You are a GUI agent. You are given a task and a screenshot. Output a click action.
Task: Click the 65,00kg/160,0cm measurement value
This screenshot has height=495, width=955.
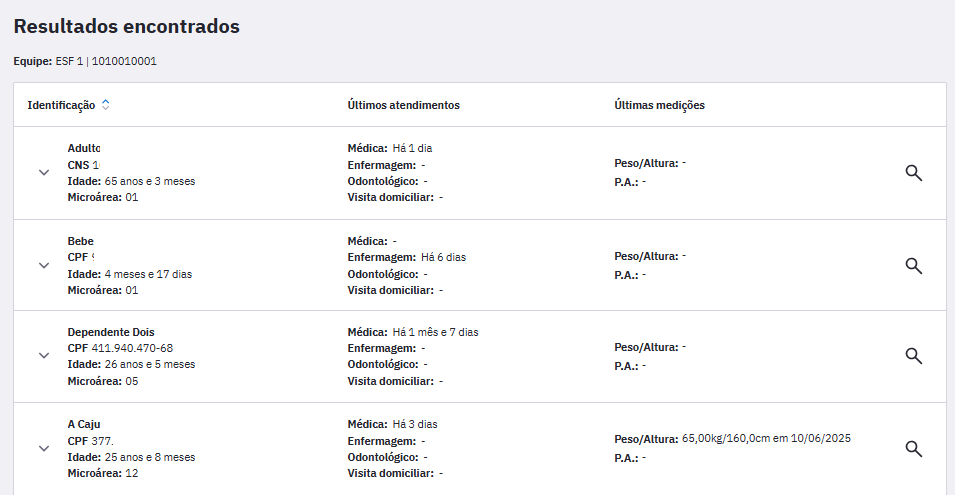click(x=765, y=439)
